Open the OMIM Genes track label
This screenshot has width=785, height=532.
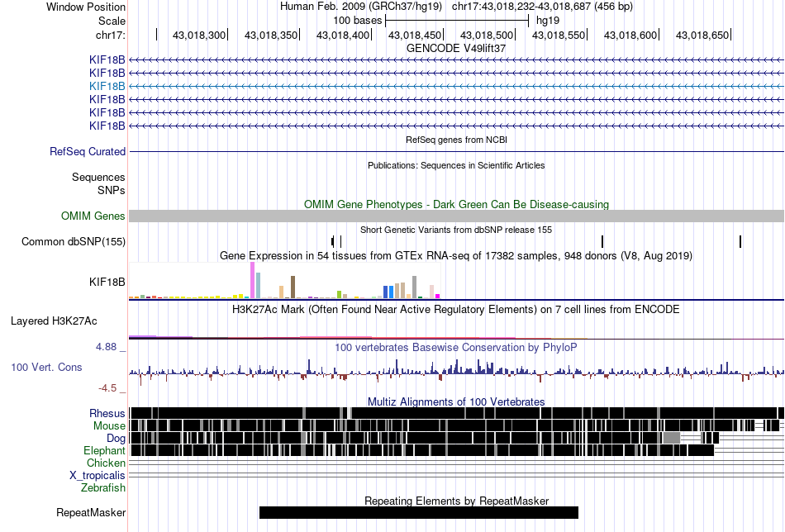[93, 216]
